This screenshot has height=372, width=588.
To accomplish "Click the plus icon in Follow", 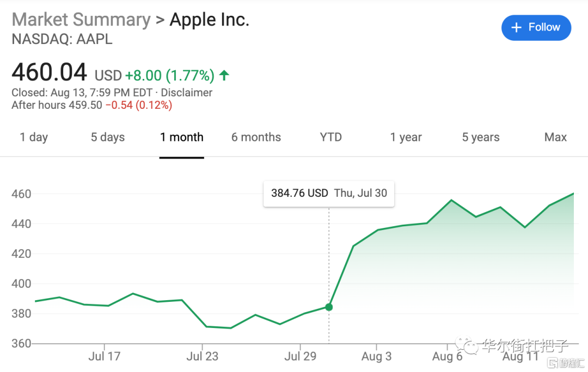I will point(517,28).
